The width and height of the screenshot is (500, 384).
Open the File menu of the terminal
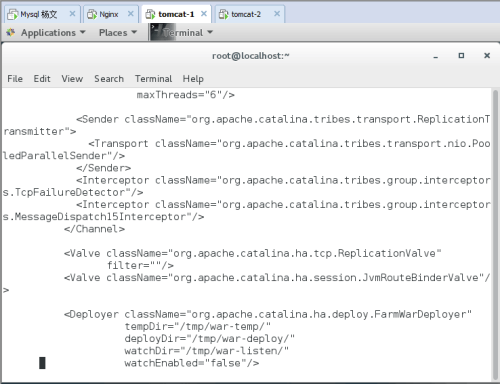click(15, 79)
